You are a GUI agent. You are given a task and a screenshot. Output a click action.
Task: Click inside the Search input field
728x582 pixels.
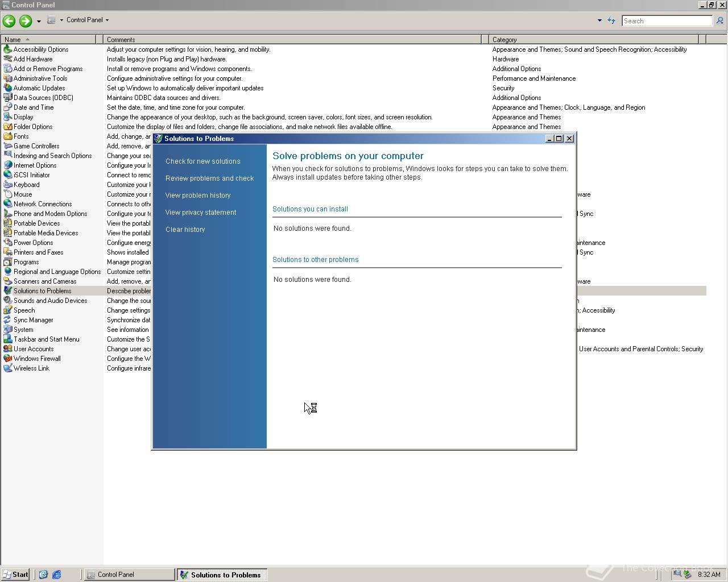667,21
